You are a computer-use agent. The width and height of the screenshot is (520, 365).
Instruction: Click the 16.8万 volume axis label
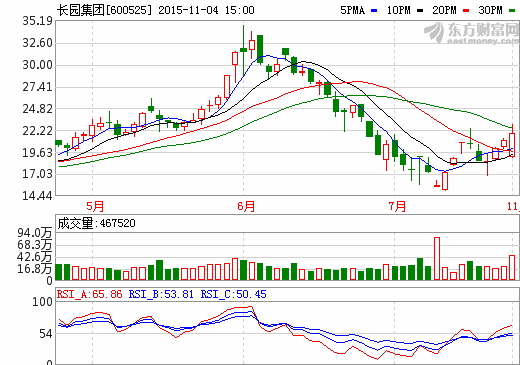(35, 268)
